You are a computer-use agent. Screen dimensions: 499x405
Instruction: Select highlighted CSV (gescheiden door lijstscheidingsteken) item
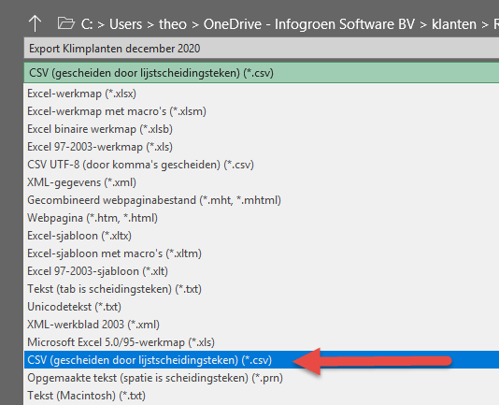click(x=261, y=360)
